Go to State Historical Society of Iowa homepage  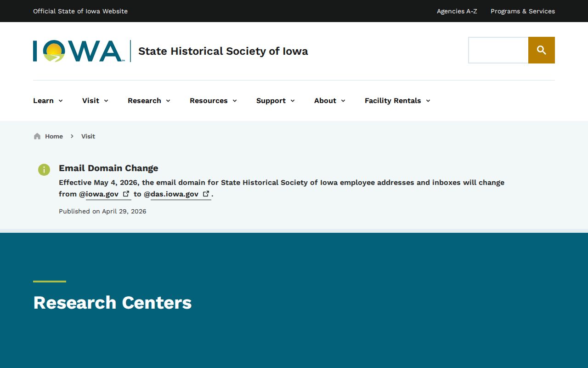[223, 51]
